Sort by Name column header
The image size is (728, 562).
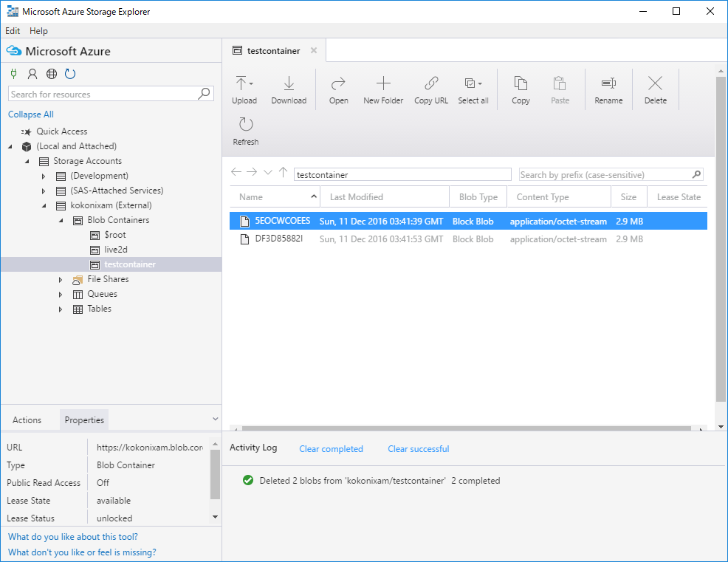(275, 197)
